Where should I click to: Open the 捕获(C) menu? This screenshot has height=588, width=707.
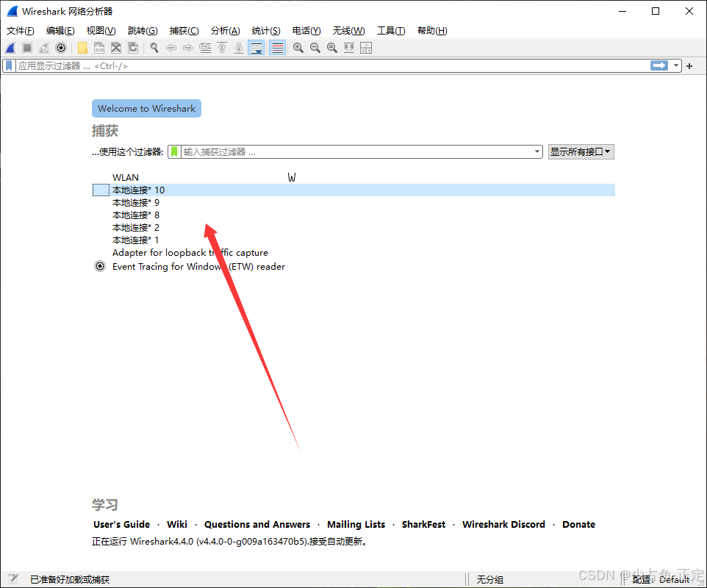(x=184, y=31)
